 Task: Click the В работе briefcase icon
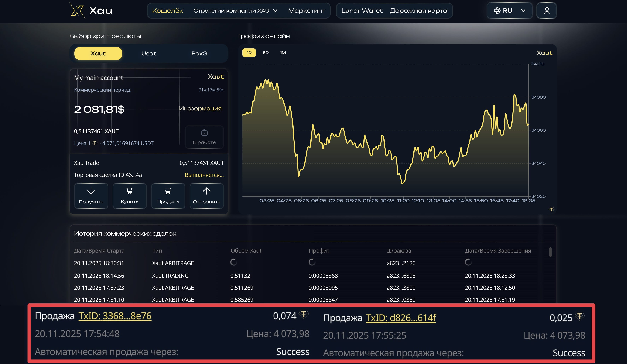pyautogui.click(x=204, y=133)
